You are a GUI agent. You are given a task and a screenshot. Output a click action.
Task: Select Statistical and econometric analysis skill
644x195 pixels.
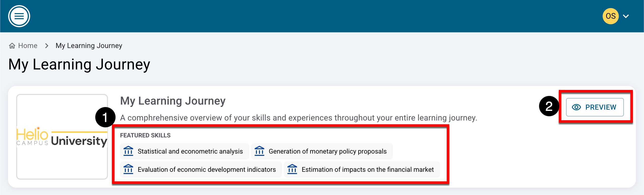pos(190,151)
